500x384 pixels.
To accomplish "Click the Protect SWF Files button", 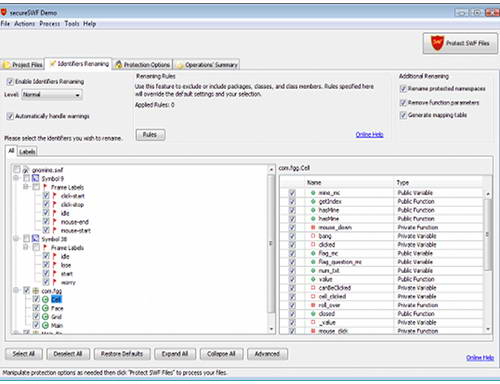I will click(x=460, y=43).
